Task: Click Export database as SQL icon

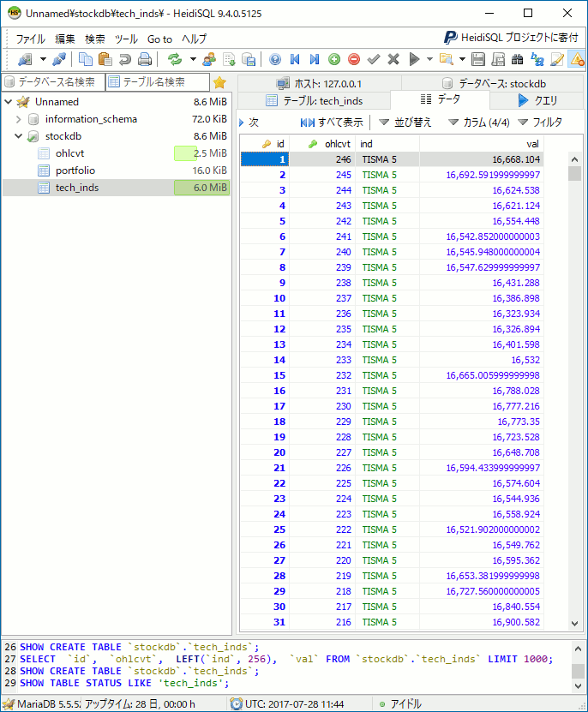Action: point(249,59)
